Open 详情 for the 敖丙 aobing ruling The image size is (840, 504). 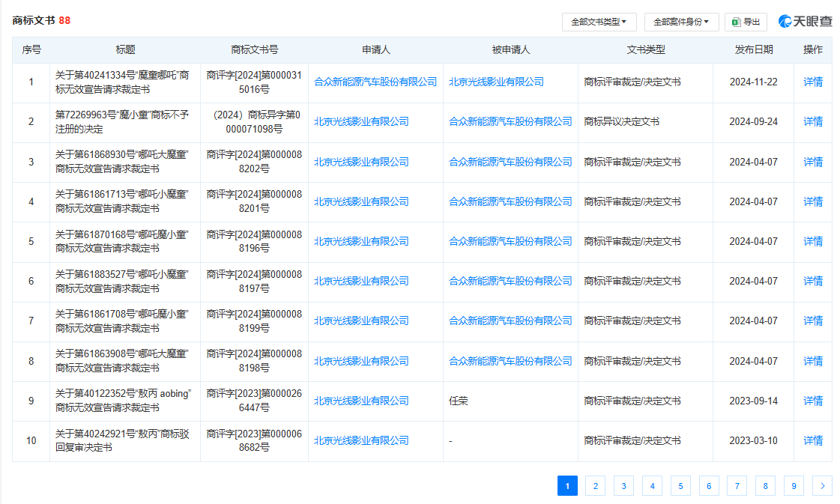coord(812,401)
